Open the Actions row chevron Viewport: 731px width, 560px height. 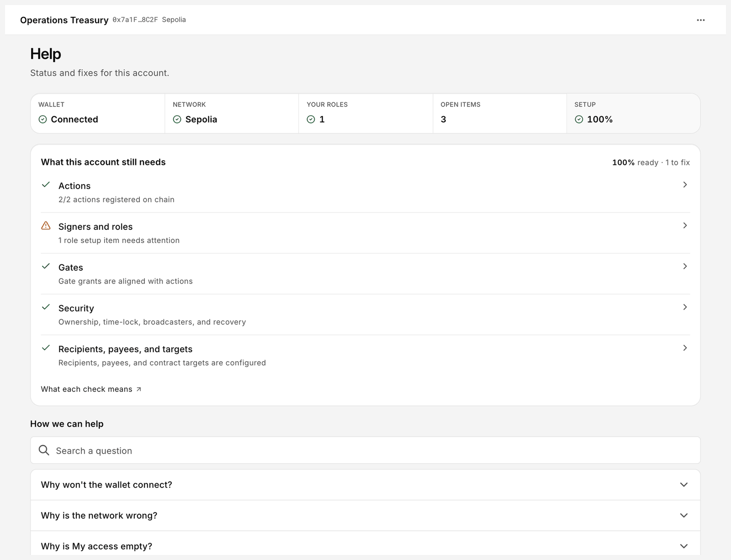[685, 185]
